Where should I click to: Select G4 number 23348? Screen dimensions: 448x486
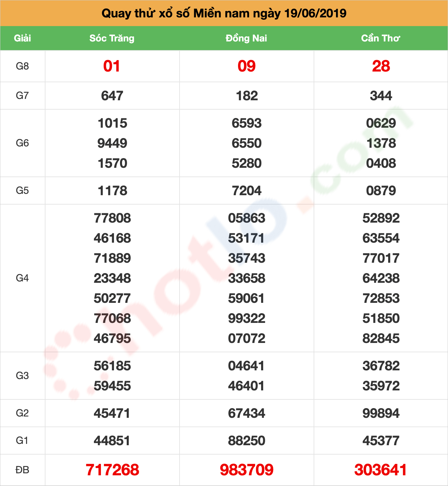click(x=112, y=278)
